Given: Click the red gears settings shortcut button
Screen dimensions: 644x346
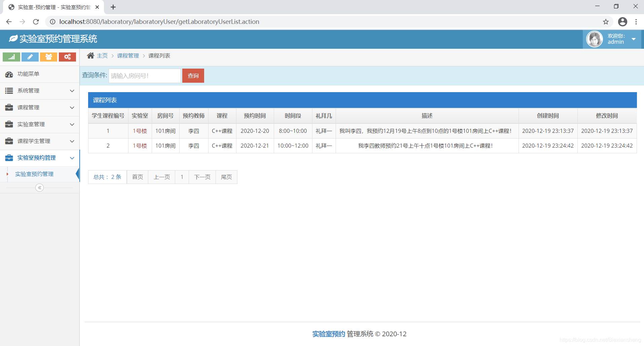Looking at the screenshot, I should (x=67, y=57).
